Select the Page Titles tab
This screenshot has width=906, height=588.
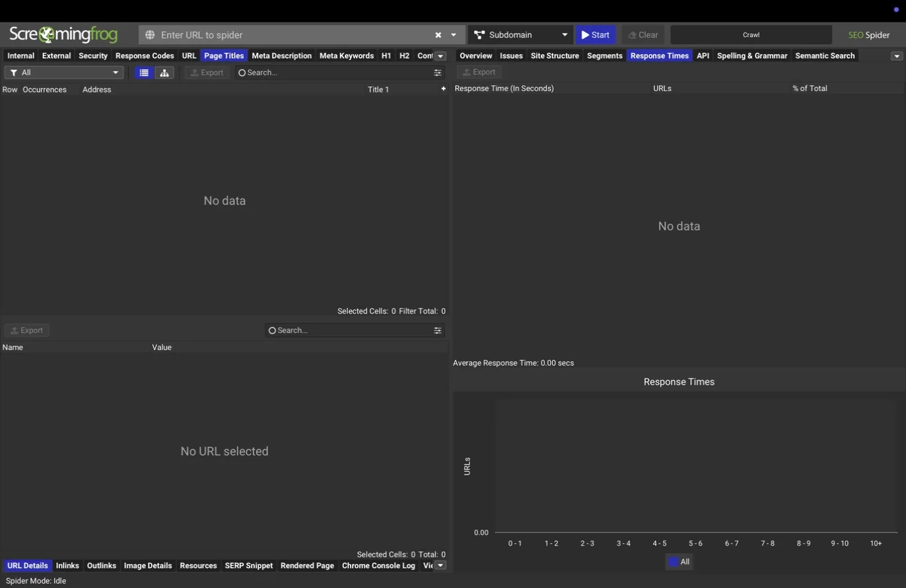224,56
